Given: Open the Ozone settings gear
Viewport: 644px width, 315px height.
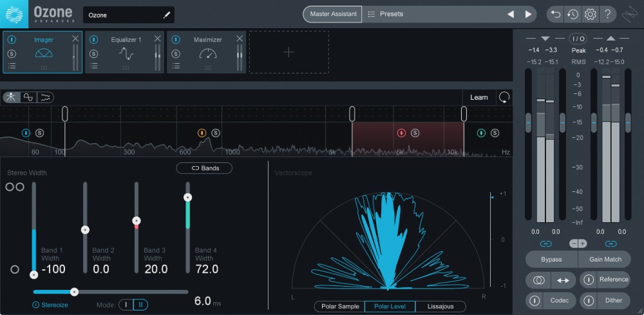Looking at the screenshot, I should (591, 14).
